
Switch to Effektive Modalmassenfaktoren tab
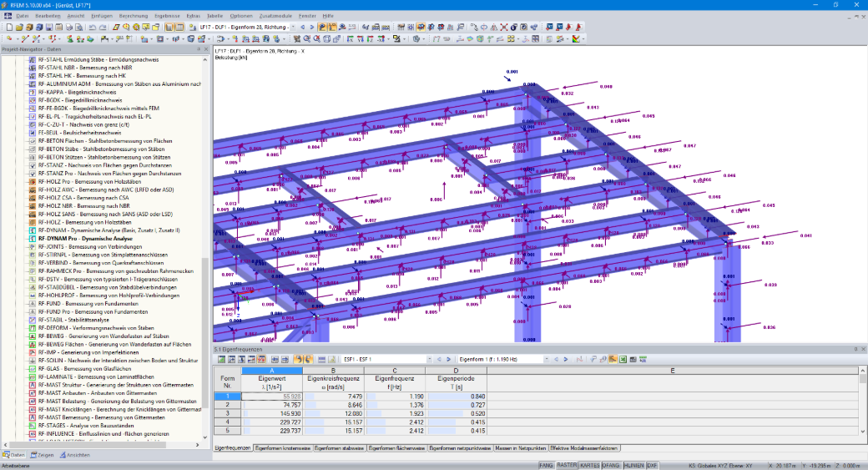tap(583, 447)
